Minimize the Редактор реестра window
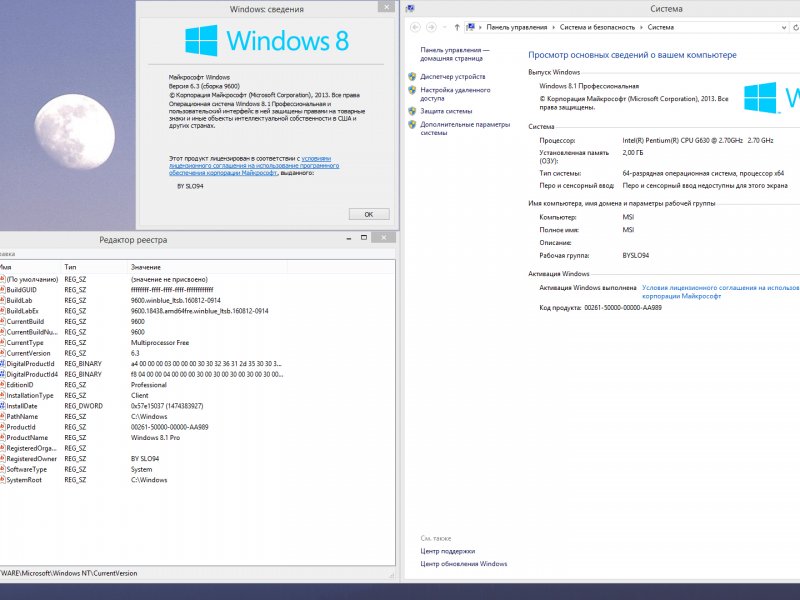The image size is (800, 600). coord(349,238)
